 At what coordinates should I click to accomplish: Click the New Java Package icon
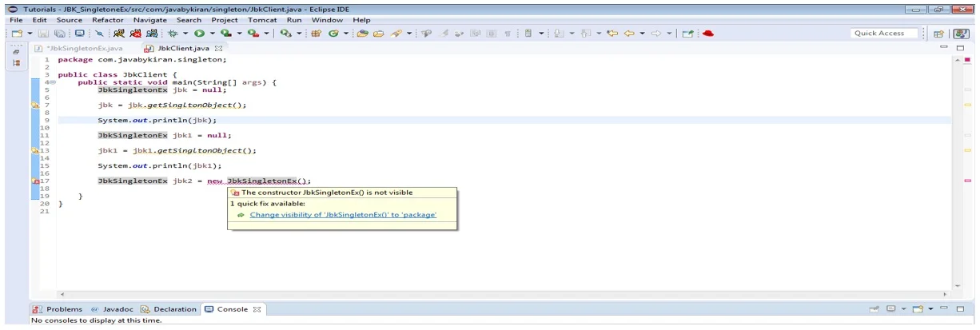316,34
